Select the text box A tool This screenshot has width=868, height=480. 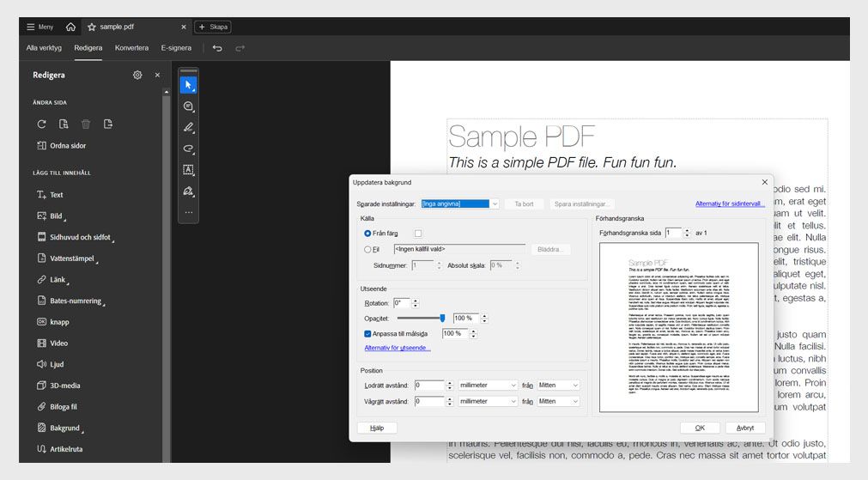[x=188, y=170]
